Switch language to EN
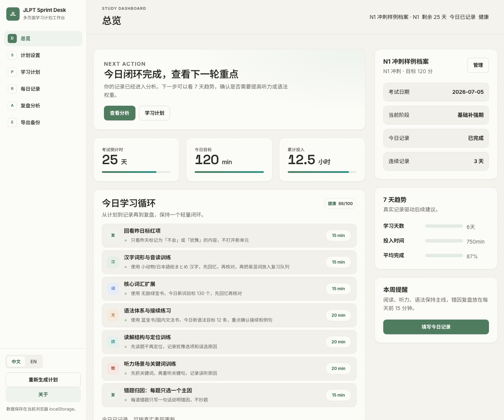This screenshot has height=420, width=504. point(34,362)
